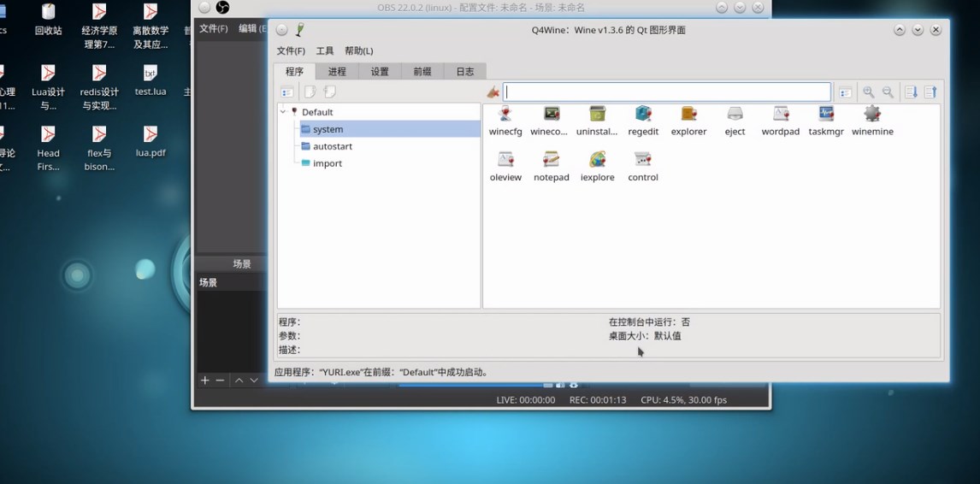Viewport: 980px width, 484px height.
Task: Open the 文件(F) menu in OBS window
Action: point(213,28)
